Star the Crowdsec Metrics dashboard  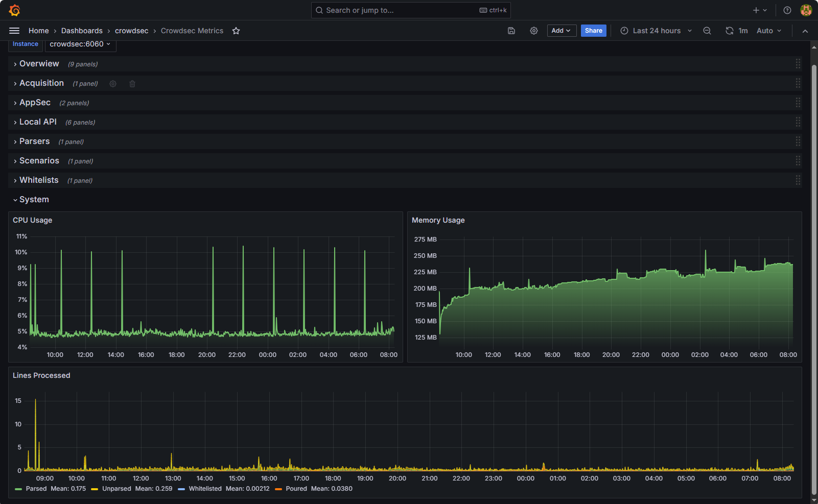tap(236, 31)
